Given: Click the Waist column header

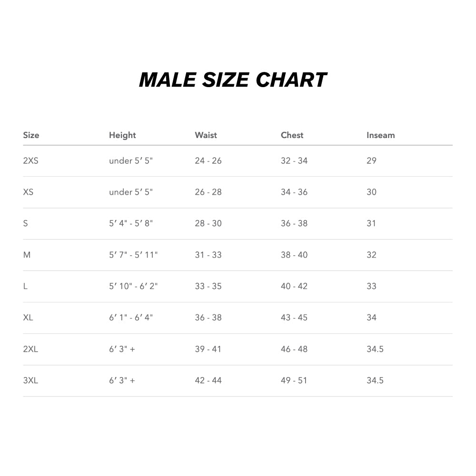Looking at the screenshot, I should (206, 135).
